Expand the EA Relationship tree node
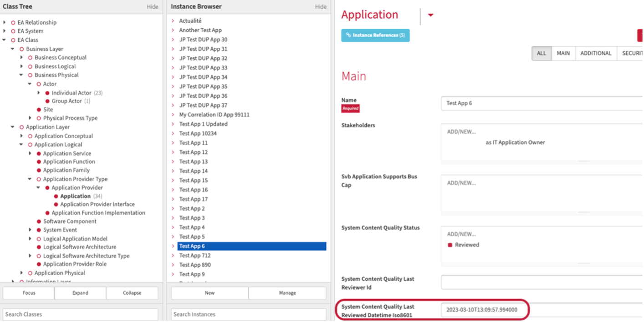This screenshot has height=322, width=644. [x=5, y=22]
